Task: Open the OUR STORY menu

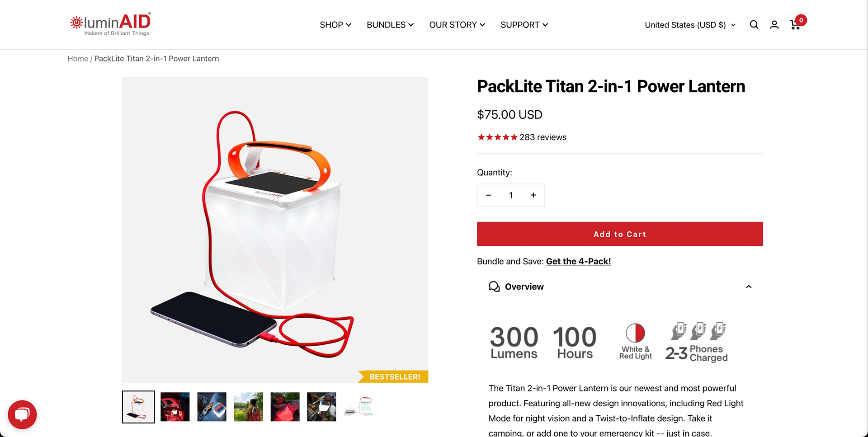Action: coord(457,25)
